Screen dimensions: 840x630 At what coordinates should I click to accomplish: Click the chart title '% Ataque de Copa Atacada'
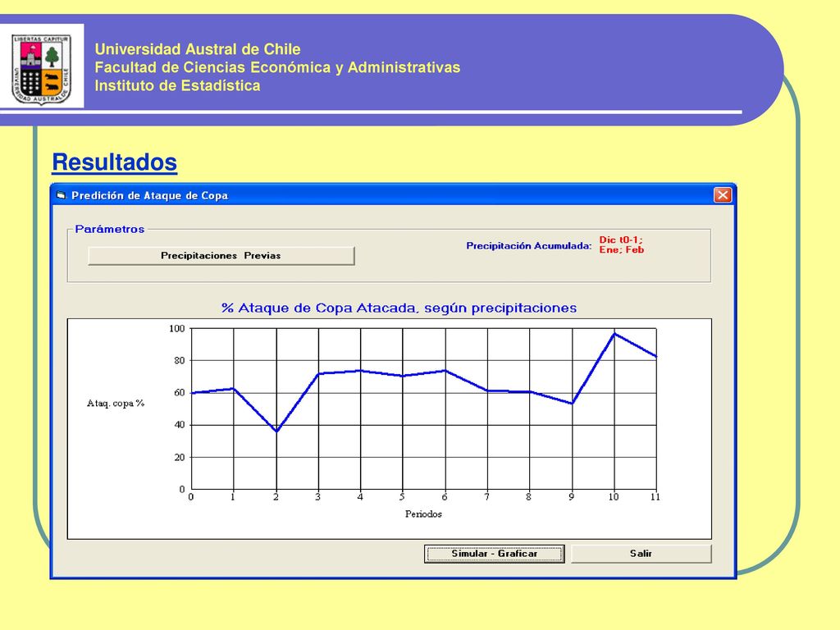click(x=399, y=308)
